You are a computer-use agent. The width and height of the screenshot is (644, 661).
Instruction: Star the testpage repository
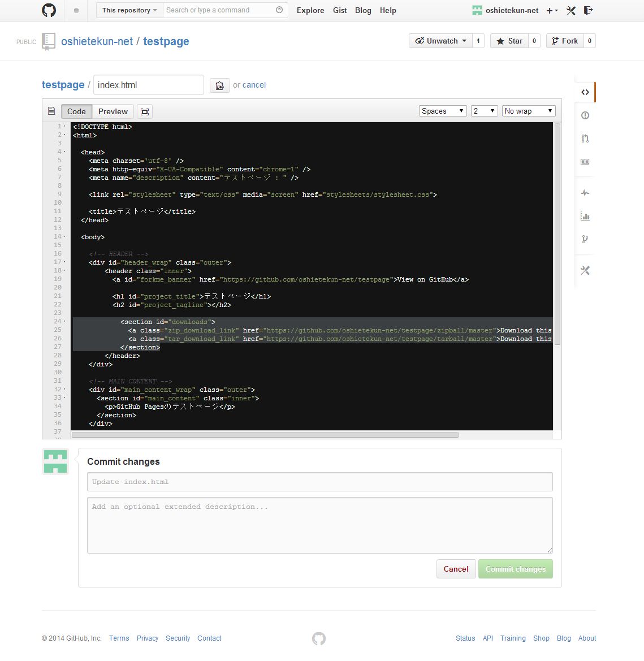509,41
